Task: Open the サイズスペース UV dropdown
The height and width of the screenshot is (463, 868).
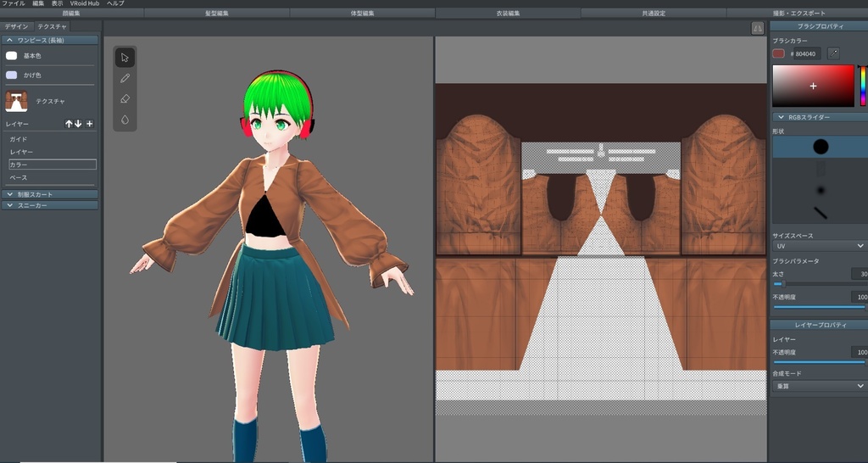Action: (x=819, y=246)
